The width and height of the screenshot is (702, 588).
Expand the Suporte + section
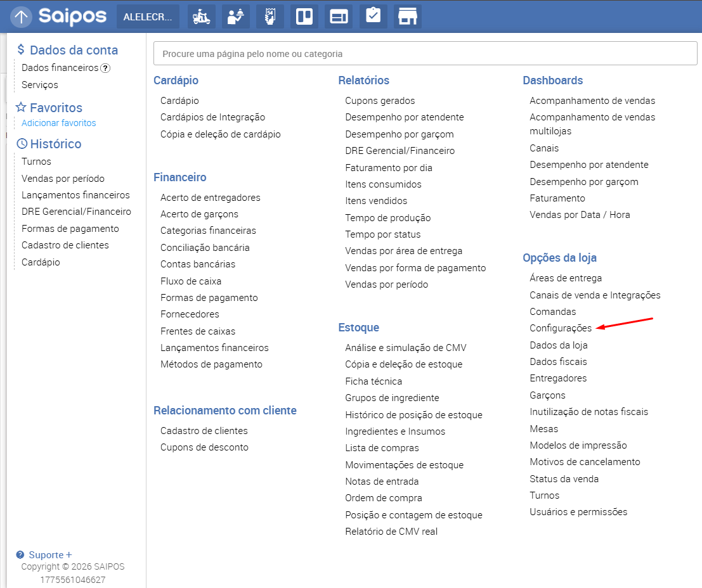[44, 554]
